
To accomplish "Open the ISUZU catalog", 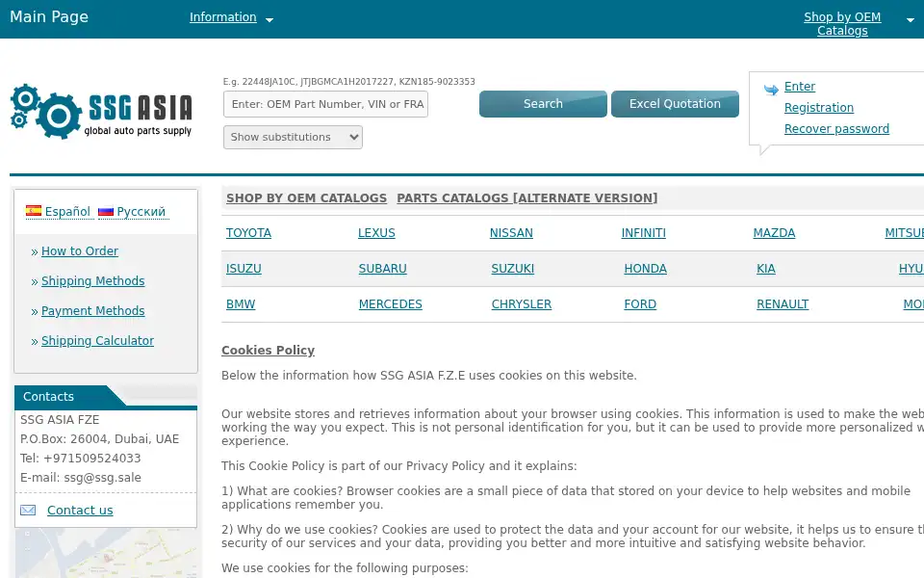I will tap(244, 269).
